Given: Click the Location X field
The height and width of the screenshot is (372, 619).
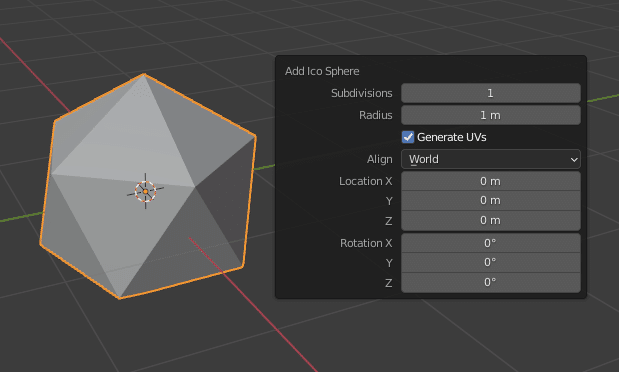Looking at the screenshot, I should pyautogui.click(x=491, y=181).
